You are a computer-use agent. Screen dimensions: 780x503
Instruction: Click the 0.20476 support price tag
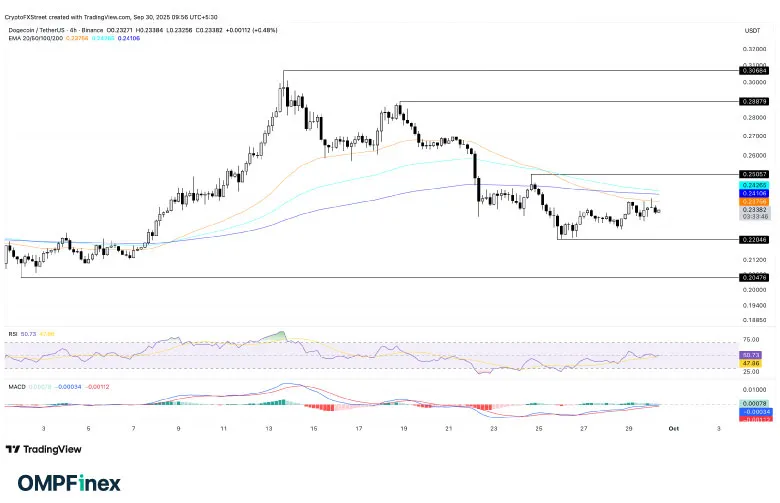pyautogui.click(x=753, y=277)
